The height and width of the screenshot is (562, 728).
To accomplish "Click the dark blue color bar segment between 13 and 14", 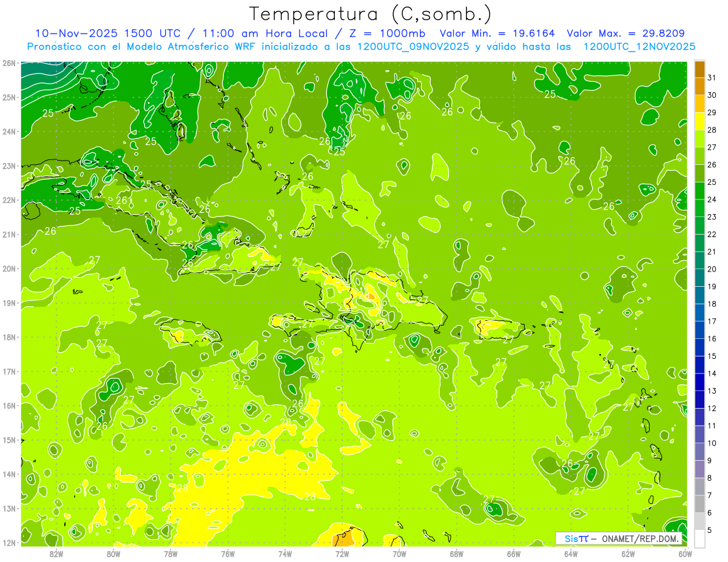I will click(699, 383).
